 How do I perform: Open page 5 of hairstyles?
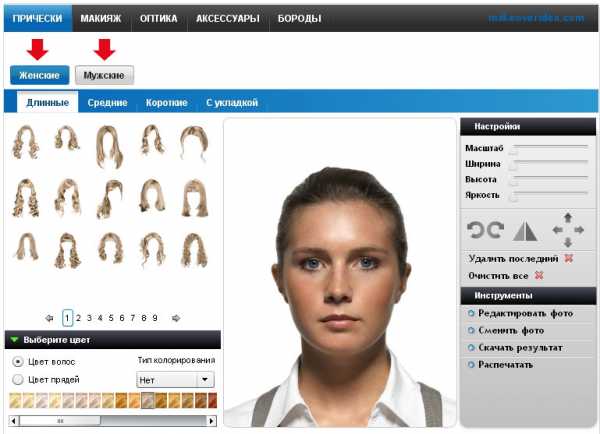tap(111, 318)
